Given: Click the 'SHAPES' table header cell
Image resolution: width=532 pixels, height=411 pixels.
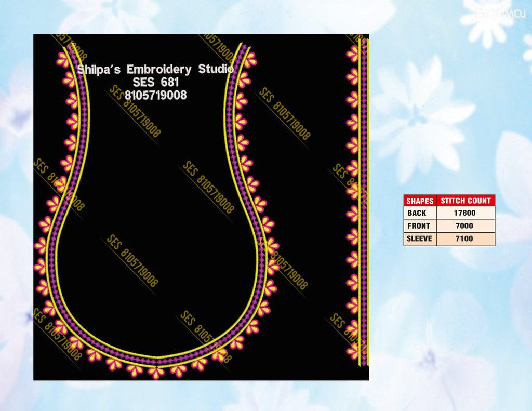Looking at the screenshot, I should tap(420, 201).
